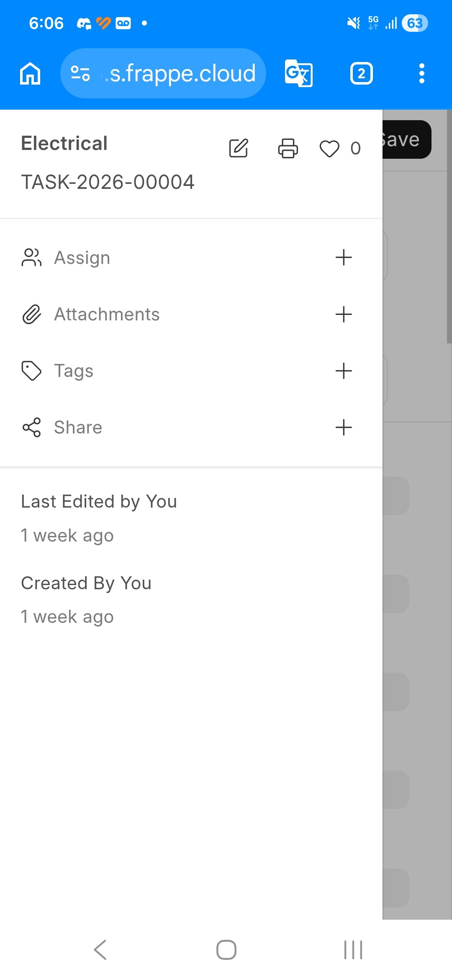Open the browser three-dot menu
The image size is (452, 980).
(x=421, y=74)
